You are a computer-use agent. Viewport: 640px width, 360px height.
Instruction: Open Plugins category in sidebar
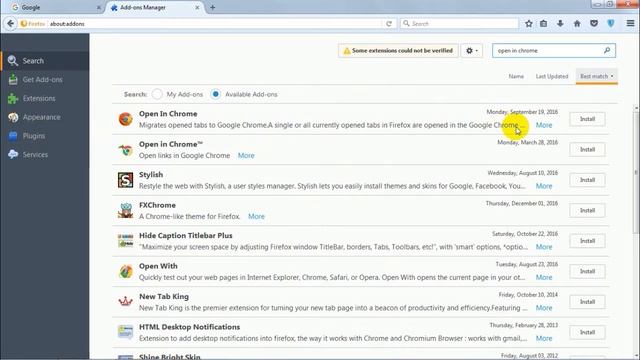point(44,136)
